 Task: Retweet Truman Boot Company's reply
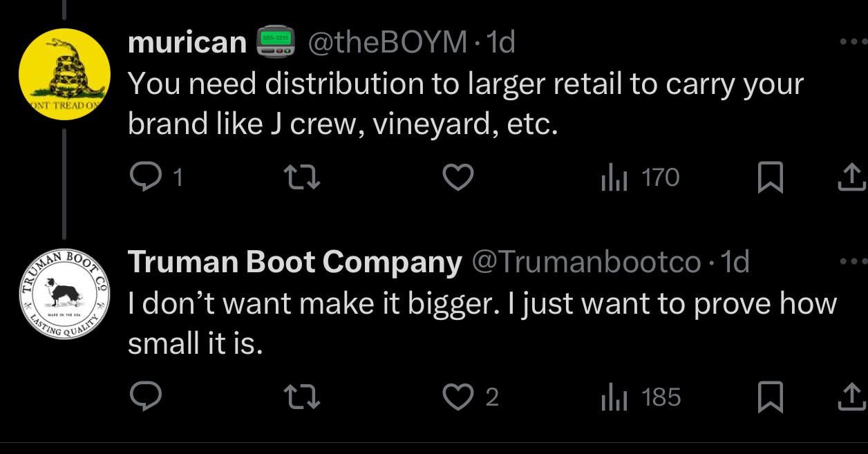[302, 397]
